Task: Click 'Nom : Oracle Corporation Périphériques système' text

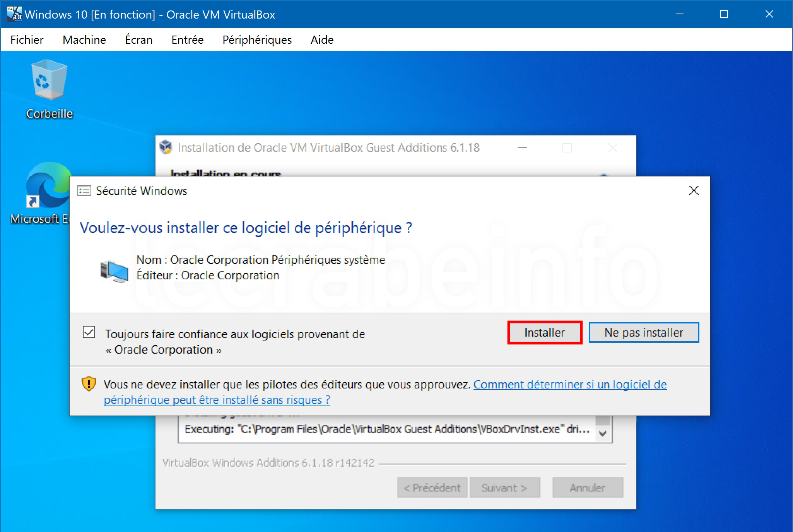Action: 261,260
